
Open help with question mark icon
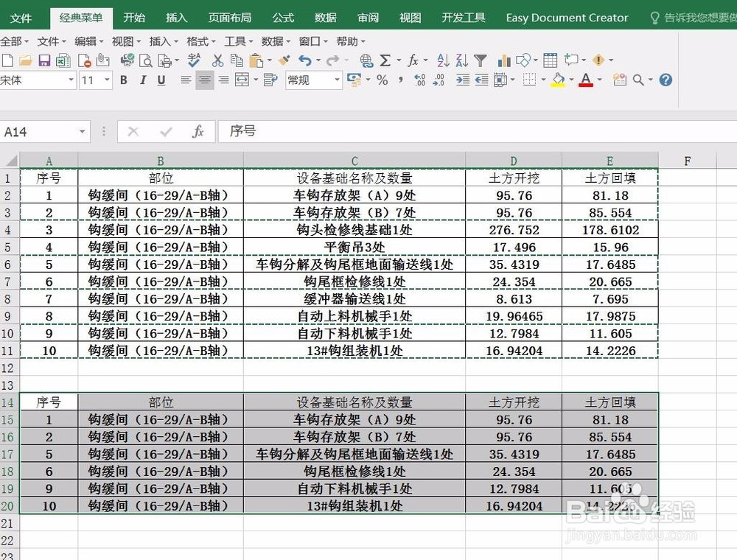[x=666, y=80]
